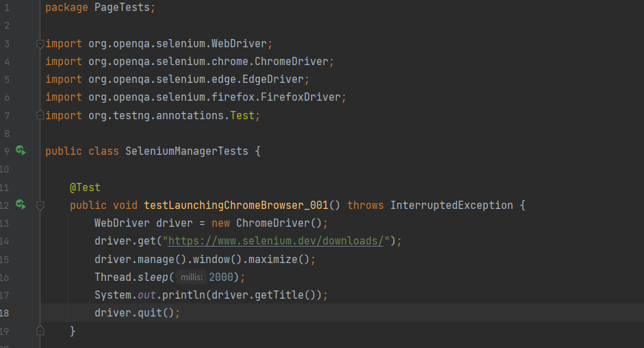The width and height of the screenshot is (644, 348).
Task: Click the 'public class' keywords
Action: point(82,151)
